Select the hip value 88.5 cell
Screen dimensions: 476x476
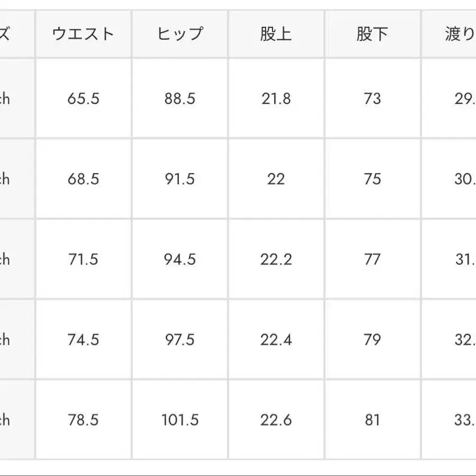pos(180,98)
